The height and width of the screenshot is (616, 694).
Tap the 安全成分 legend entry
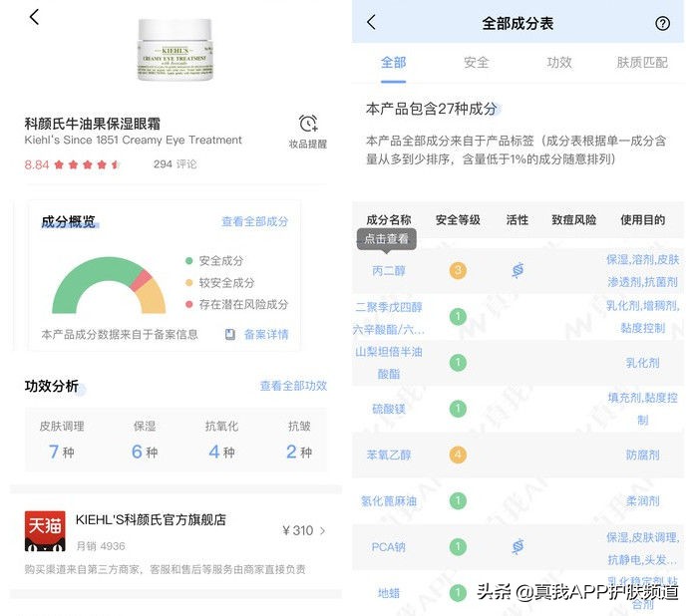(x=214, y=260)
